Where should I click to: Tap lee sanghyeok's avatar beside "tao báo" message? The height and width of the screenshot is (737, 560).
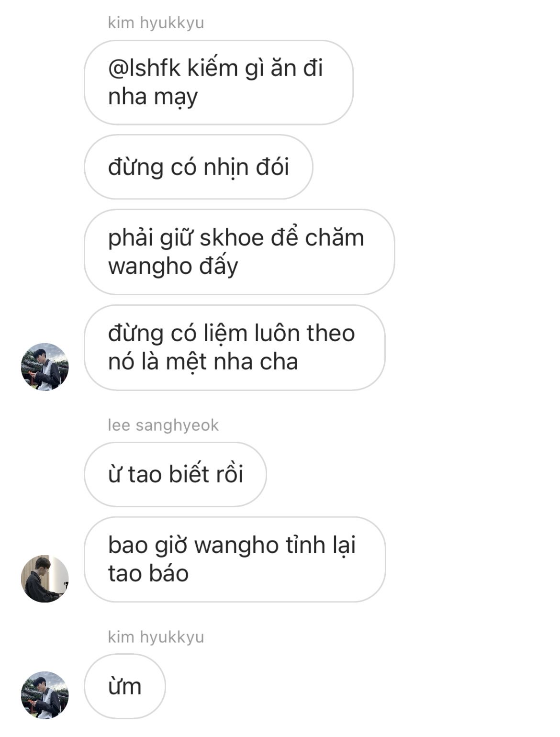[45, 579]
